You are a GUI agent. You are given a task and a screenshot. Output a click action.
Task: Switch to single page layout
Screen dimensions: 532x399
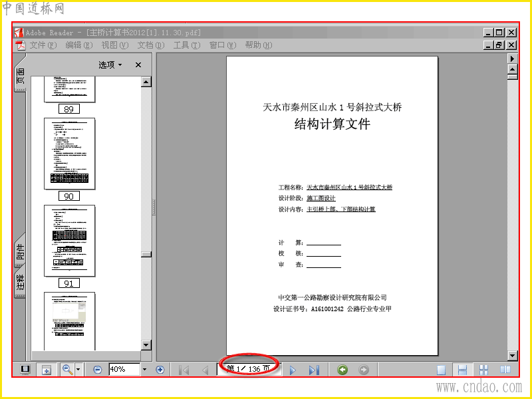point(441,370)
